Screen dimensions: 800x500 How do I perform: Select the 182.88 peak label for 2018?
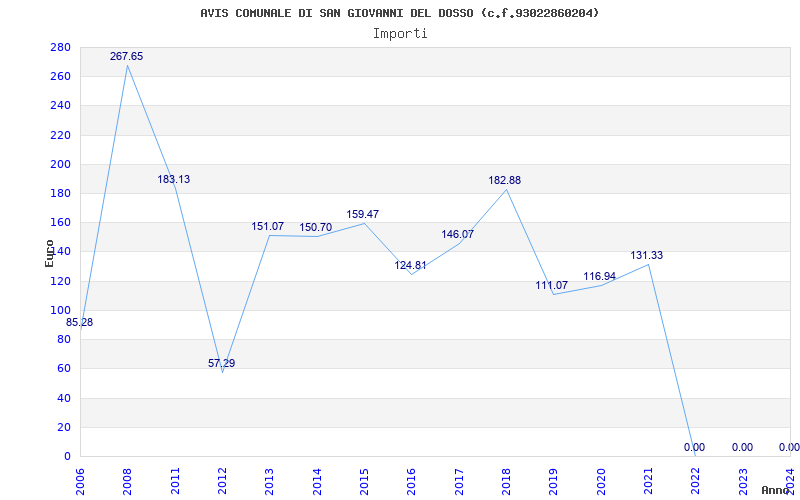pos(505,180)
